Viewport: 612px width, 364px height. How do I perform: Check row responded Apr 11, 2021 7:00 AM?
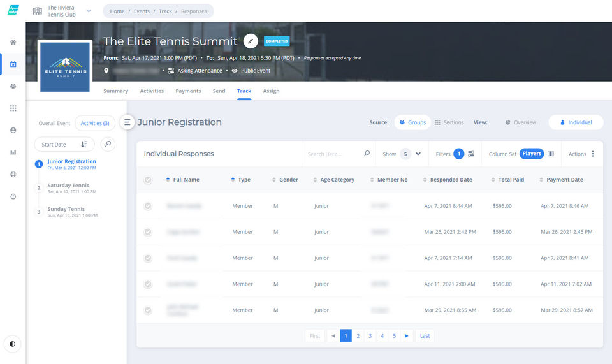[x=147, y=284]
